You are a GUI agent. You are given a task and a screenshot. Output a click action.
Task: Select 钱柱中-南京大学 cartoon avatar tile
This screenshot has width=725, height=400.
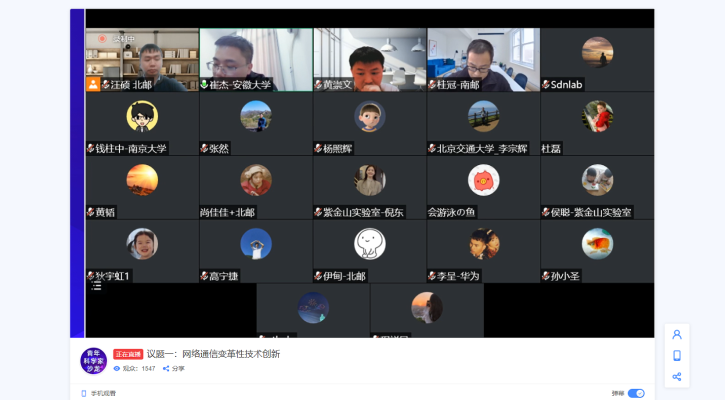142,116
